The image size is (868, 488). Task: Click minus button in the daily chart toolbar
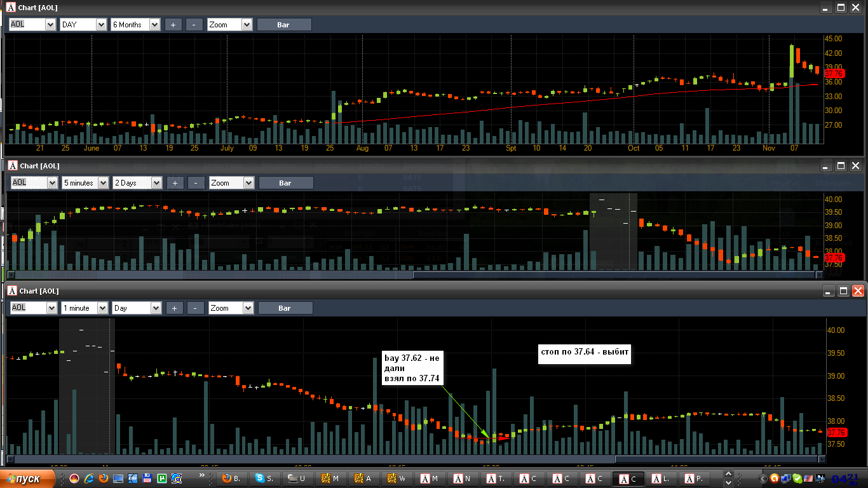194,24
